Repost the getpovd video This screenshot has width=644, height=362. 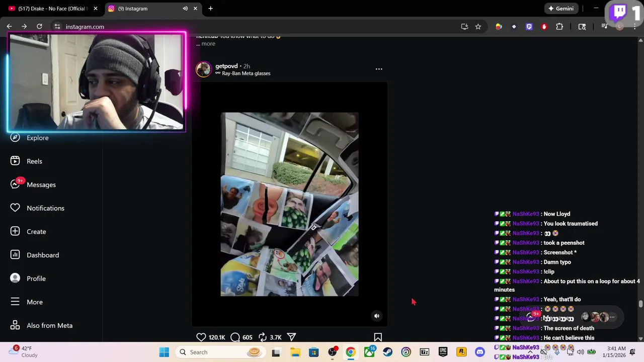pyautogui.click(x=262, y=337)
